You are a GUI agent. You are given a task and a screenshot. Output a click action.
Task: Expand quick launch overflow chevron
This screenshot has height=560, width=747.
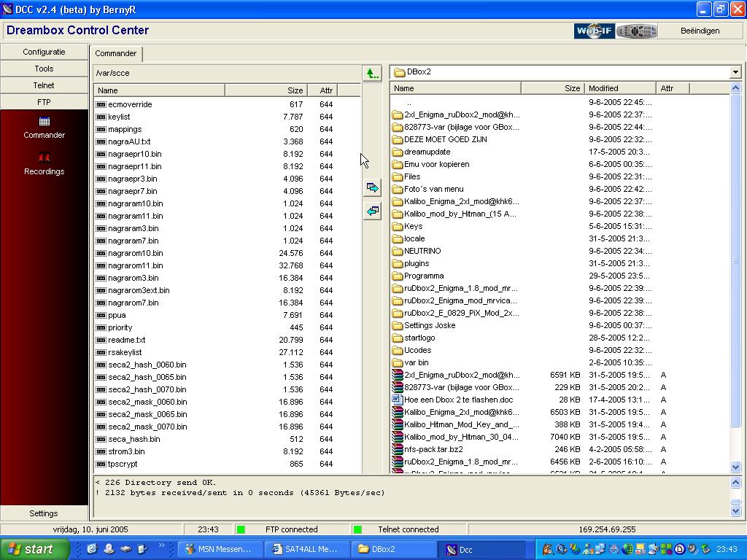(161, 545)
